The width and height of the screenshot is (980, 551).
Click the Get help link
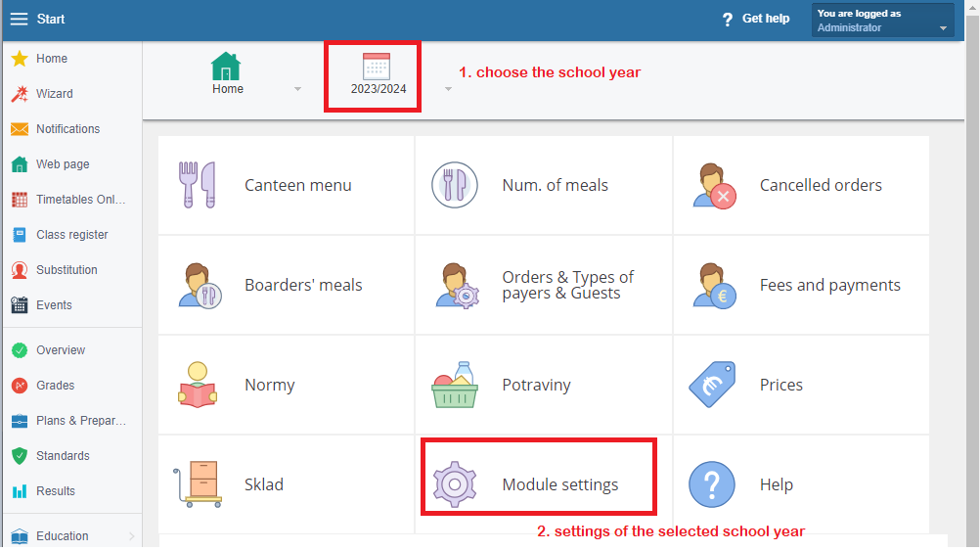click(766, 19)
